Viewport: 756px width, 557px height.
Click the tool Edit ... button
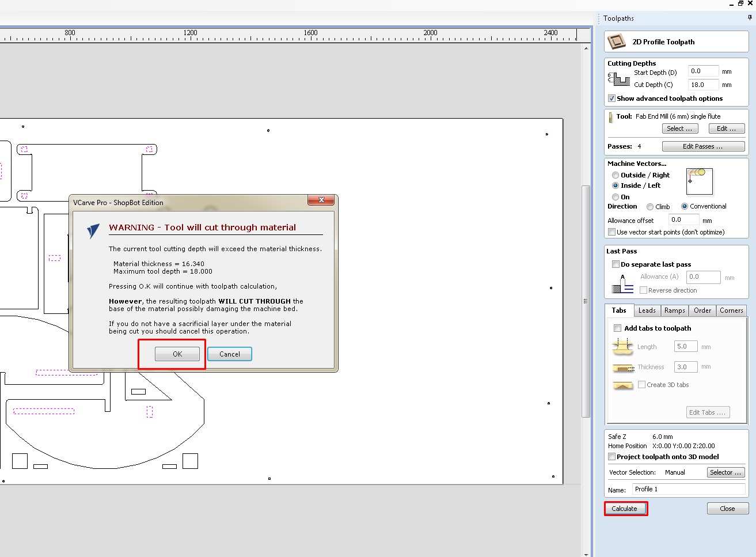tap(727, 128)
